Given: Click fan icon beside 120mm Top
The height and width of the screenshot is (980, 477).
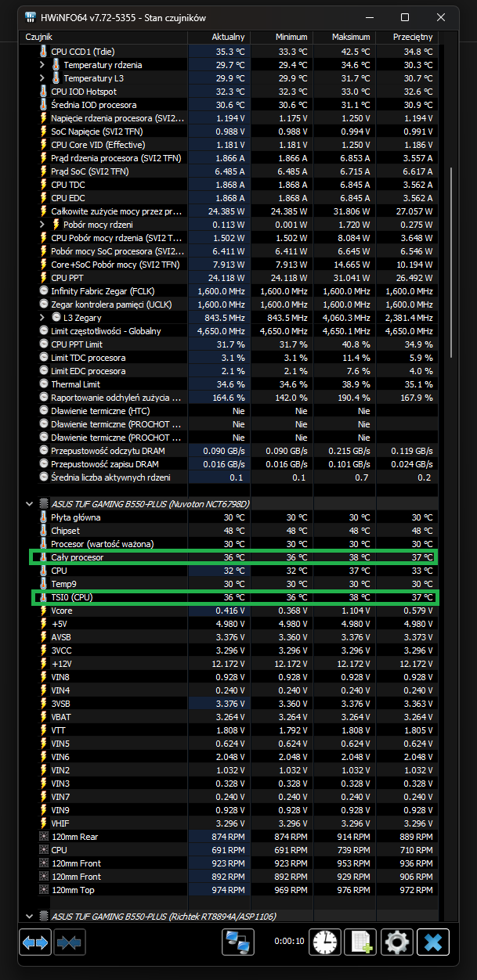Looking at the screenshot, I should tap(44, 890).
